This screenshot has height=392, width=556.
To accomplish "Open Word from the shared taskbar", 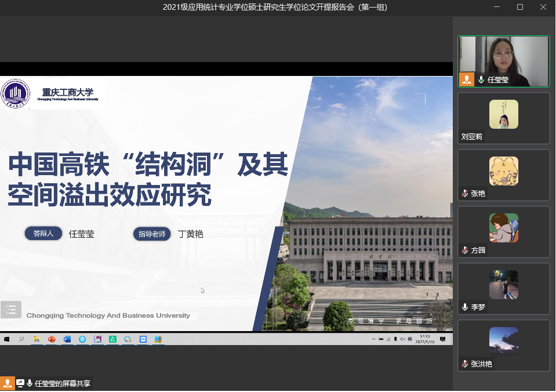I will [x=67, y=339].
